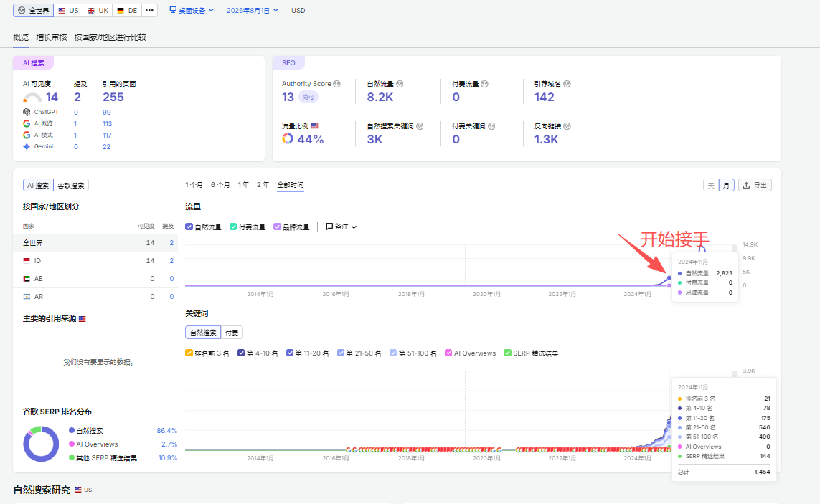
Task: Open the 1.3K backlinks value
Action: (546, 140)
